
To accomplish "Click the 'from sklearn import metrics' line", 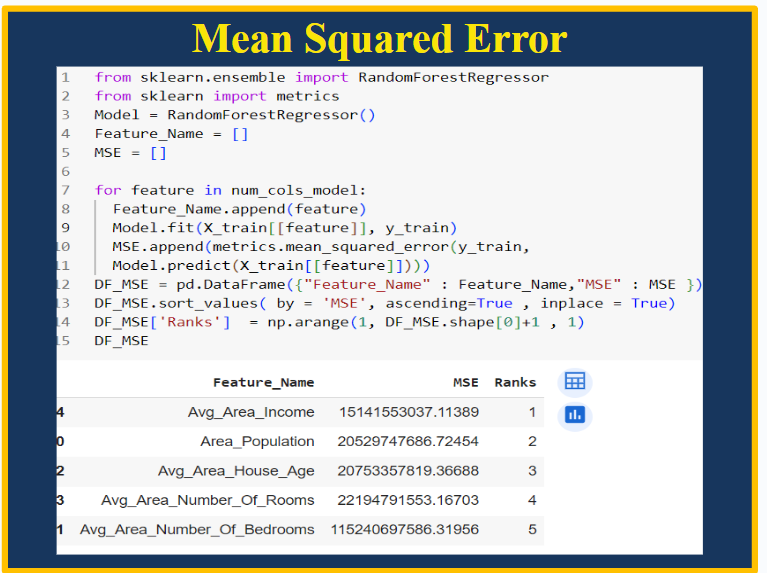I will [x=217, y=96].
